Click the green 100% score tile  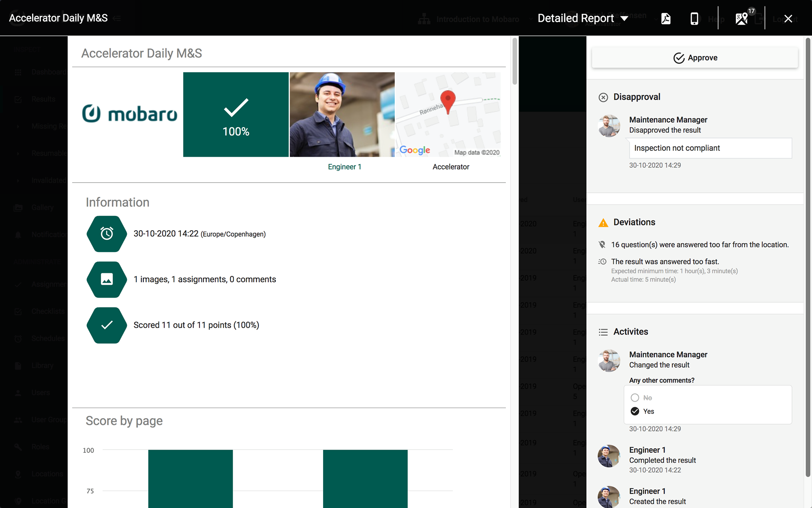click(x=236, y=114)
